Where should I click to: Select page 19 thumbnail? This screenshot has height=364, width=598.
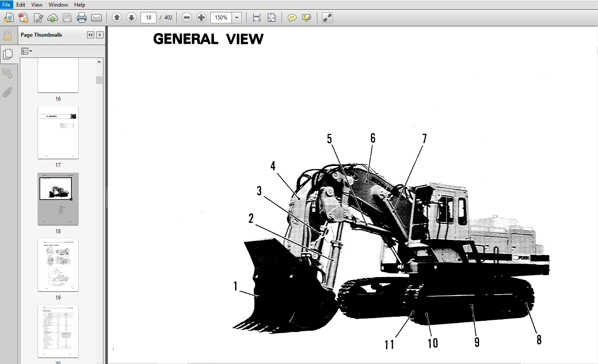58,265
